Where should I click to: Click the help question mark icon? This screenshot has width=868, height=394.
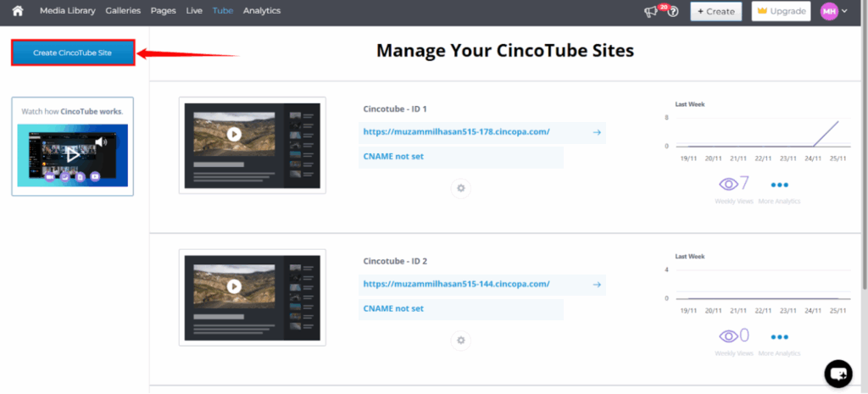(673, 12)
